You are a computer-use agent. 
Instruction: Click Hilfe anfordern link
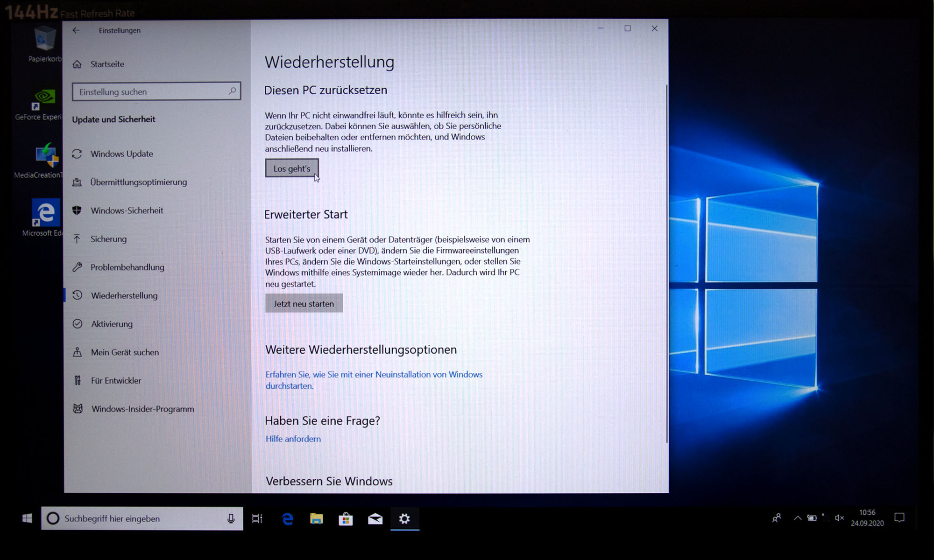click(293, 439)
